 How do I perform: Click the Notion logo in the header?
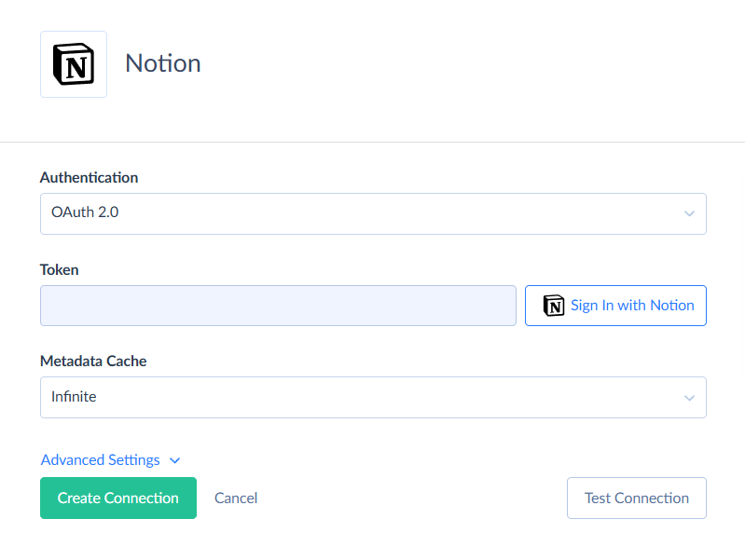click(x=74, y=64)
